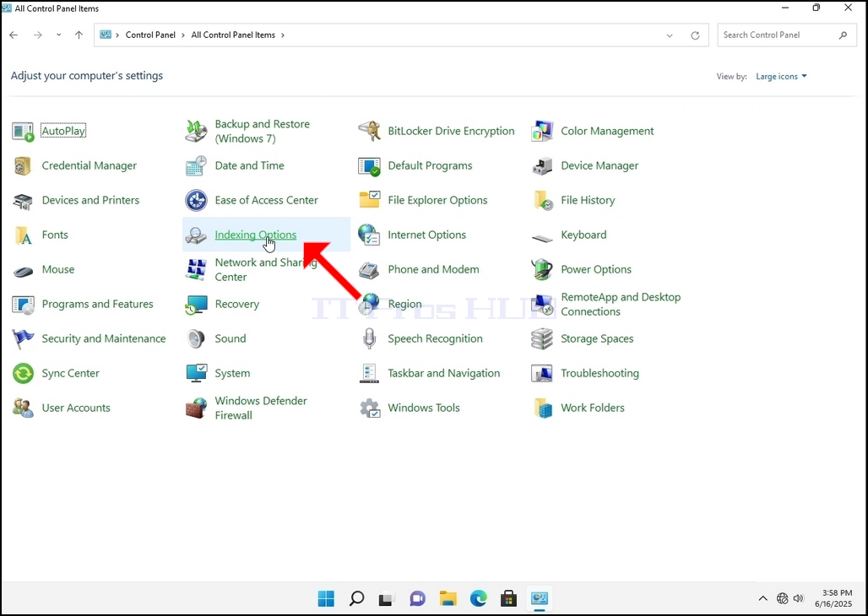Select All Control Panel Items breadcrumb
The image size is (868, 616).
point(233,35)
